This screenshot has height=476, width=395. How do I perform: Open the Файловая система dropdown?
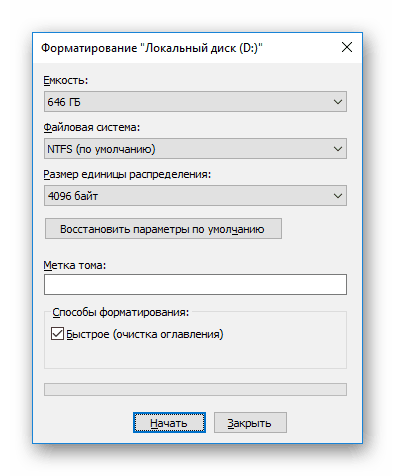pos(195,149)
